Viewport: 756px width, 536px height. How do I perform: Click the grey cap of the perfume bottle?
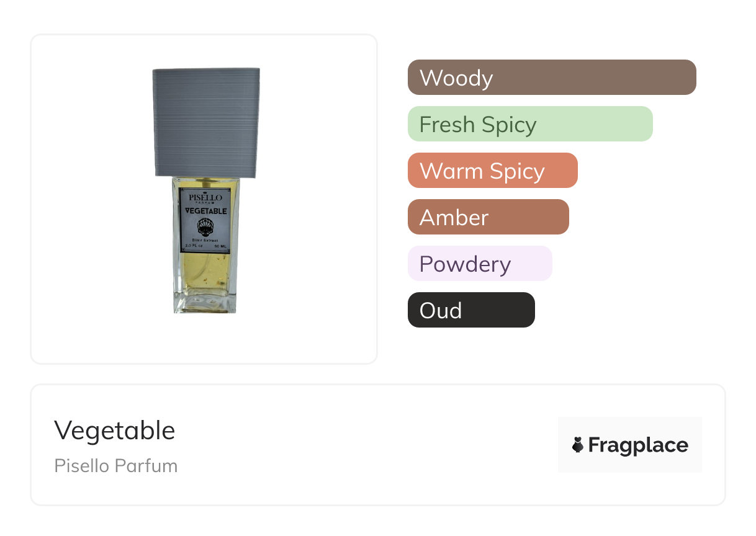[206, 121]
